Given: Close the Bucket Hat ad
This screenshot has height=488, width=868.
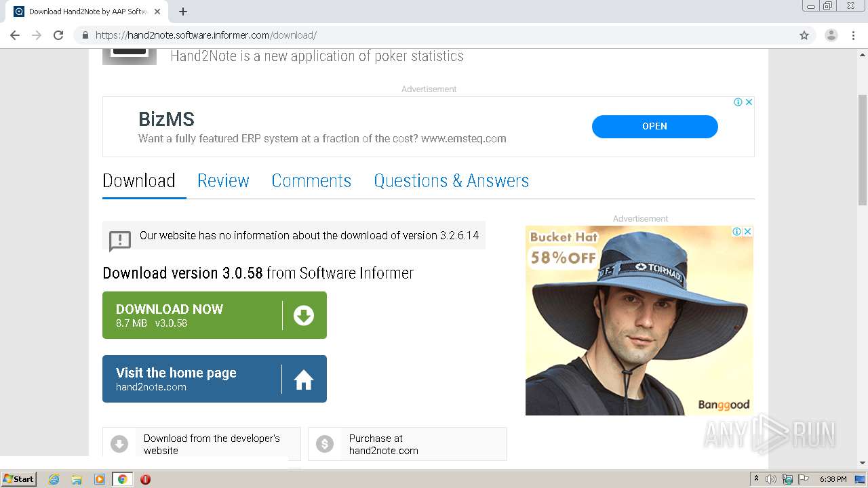Looking at the screenshot, I should click(x=747, y=231).
